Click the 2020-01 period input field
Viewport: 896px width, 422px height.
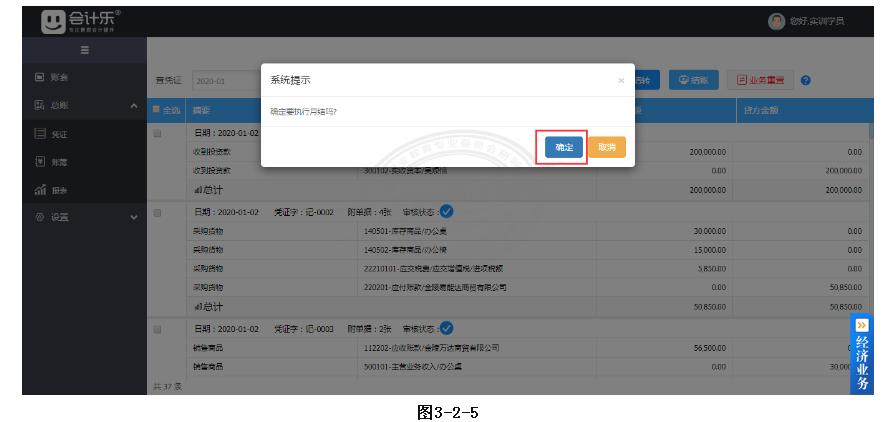point(226,81)
